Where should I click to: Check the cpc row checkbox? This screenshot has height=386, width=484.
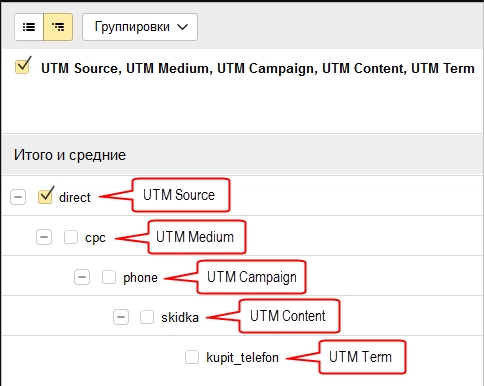71,237
